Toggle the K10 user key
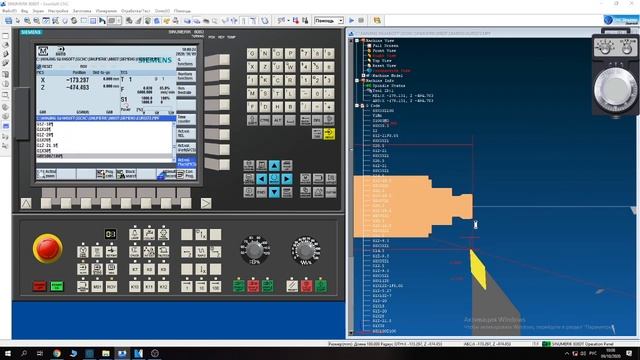Image resolution: width=640 pixels, height=360 pixels. [135, 287]
